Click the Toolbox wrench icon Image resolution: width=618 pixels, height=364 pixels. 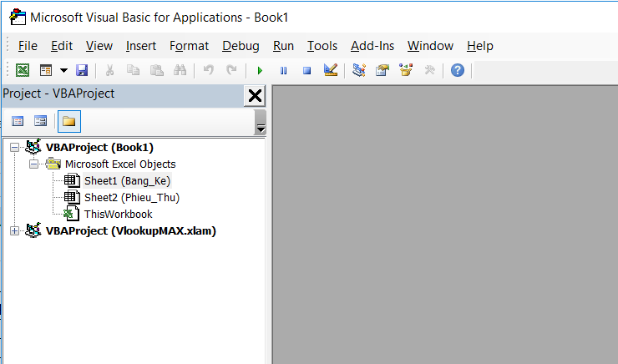[x=429, y=70]
